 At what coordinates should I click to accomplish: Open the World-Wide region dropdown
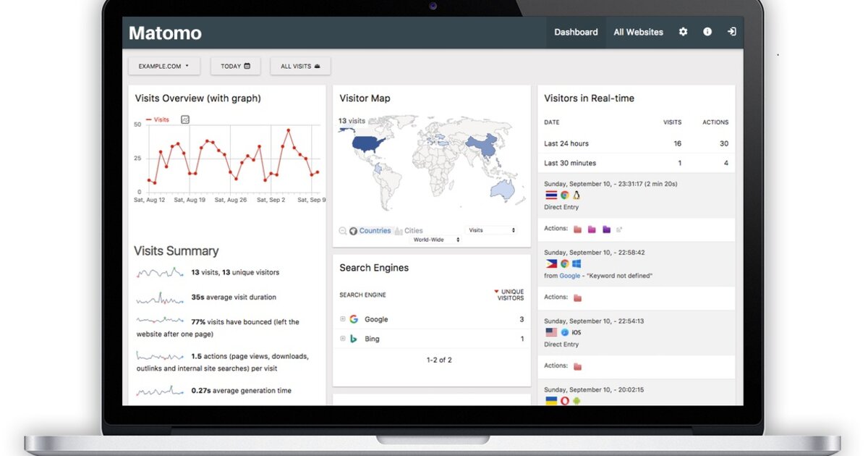(437, 240)
